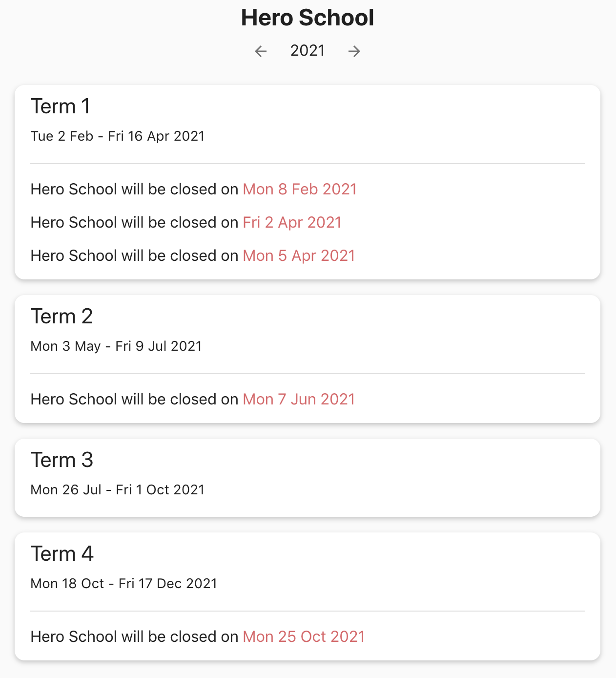Click the Term 2 closure notice text
This screenshot has width=616, height=678.
click(x=134, y=400)
